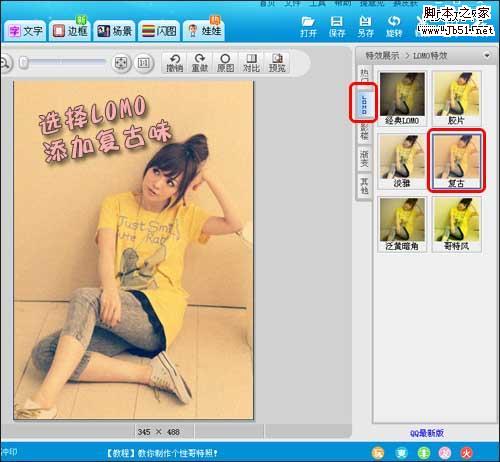Click the pink round icon in bottom bar
The height and width of the screenshot is (462, 500).
pyautogui.click(x=445, y=453)
